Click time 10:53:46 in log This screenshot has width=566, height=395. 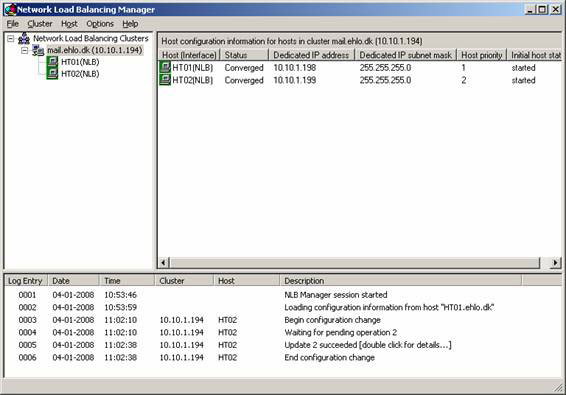tap(121, 295)
